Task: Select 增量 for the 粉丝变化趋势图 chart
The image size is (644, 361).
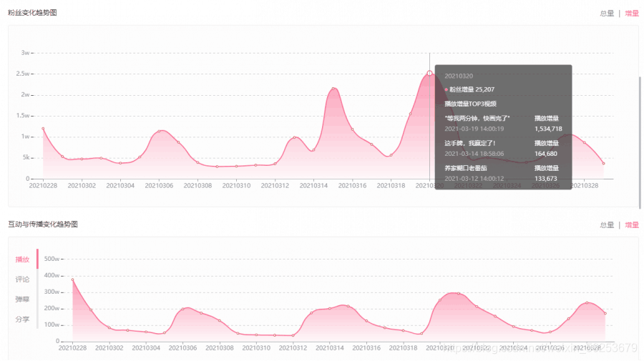Action: coord(632,14)
